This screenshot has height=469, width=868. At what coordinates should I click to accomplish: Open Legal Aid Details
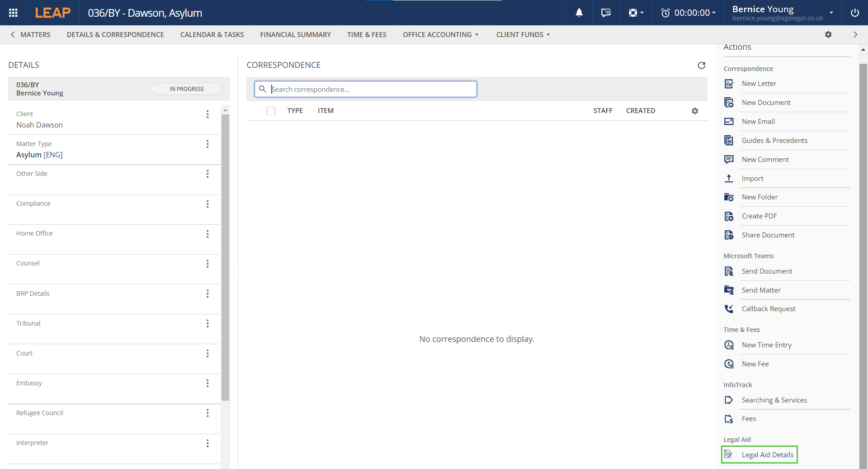click(767, 455)
